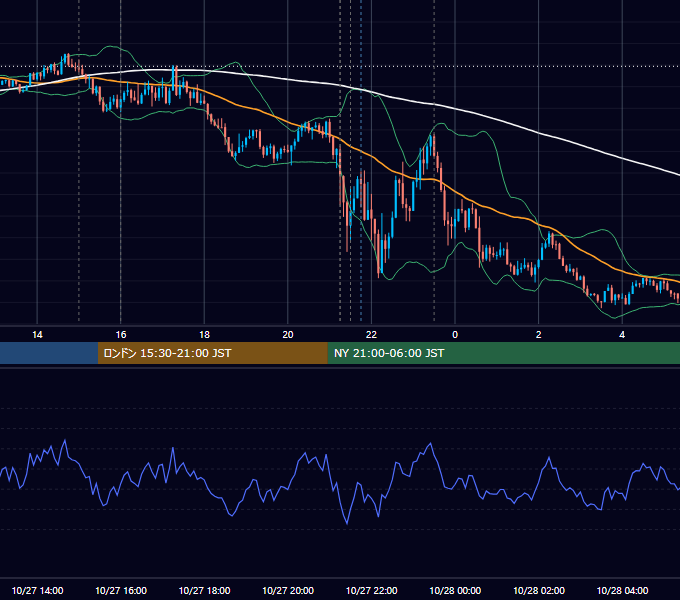Click hour label 2 on price chart axis
Viewport: 680px width, 600px height.
[x=539, y=335]
